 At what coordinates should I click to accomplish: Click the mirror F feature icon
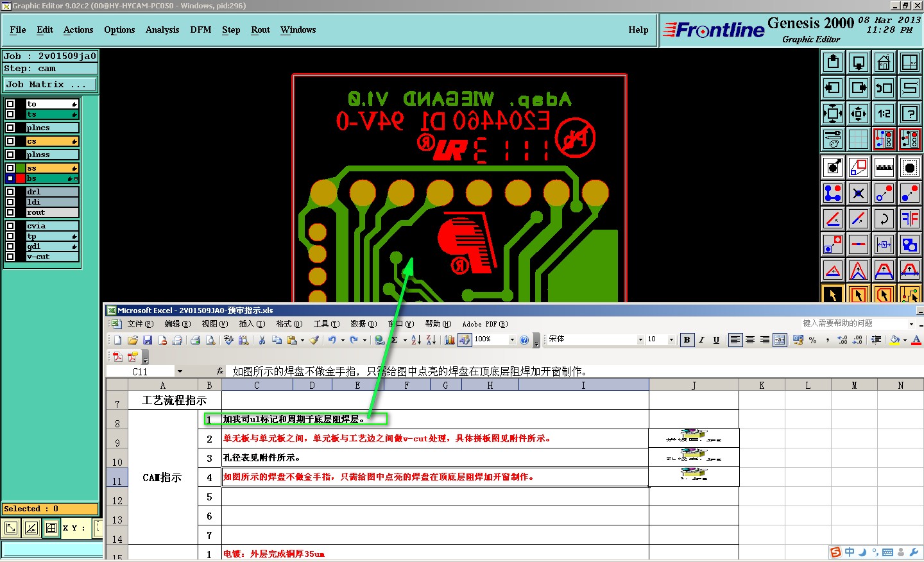click(x=910, y=219)
